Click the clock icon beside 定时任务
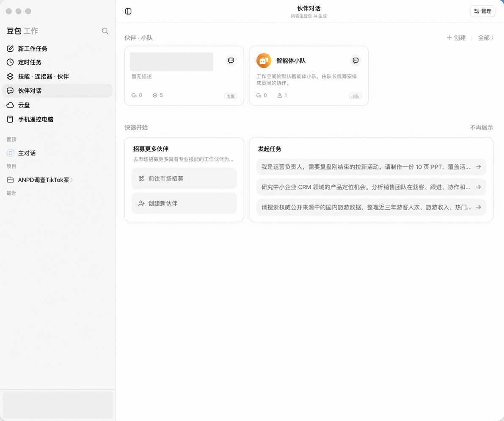 point(10,62)
